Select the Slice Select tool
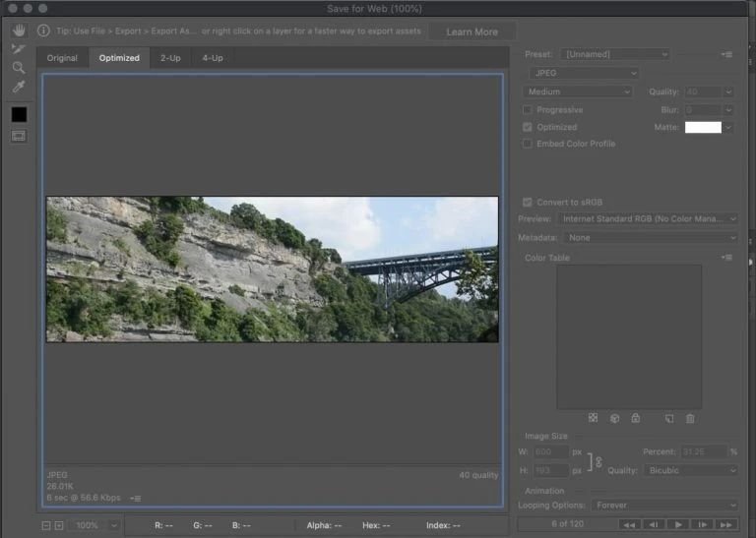 coord(19,48)
